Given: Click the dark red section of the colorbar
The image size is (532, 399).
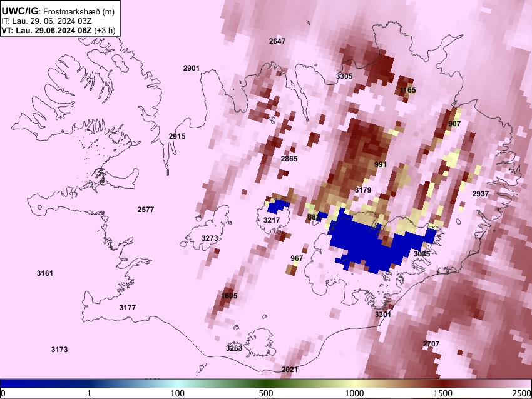Looking at the screenshot, I should pyautogui.click(x=443, y=384).
